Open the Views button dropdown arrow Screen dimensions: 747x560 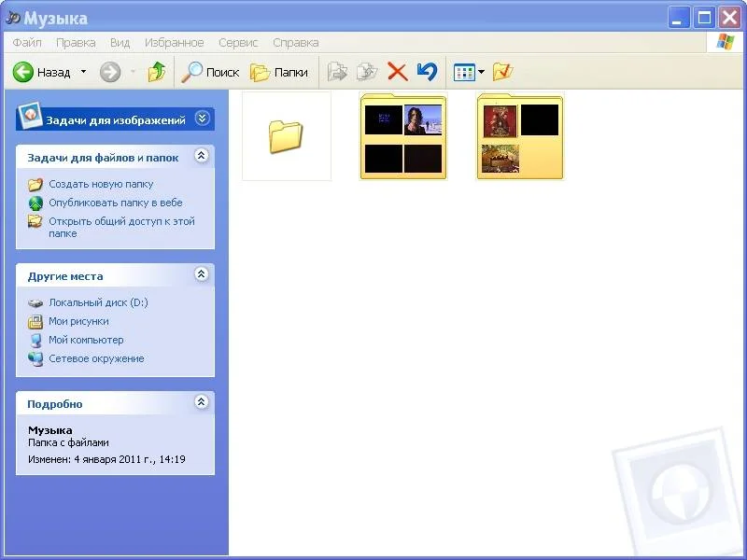tap(481, 72)
